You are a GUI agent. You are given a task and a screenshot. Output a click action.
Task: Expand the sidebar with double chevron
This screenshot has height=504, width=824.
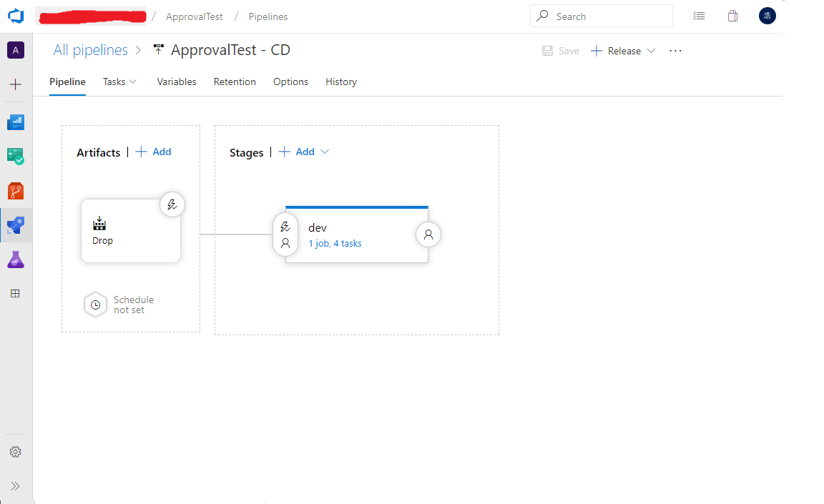click(15, 486)
